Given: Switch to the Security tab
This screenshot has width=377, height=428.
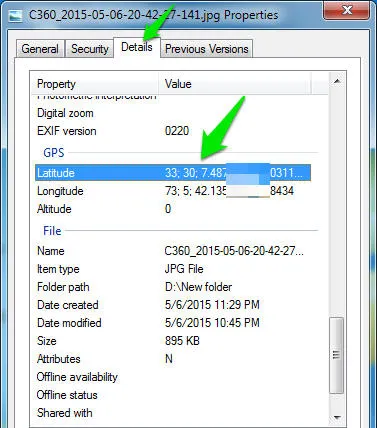Looking at the screenshot, I should [x=90, y=49].
